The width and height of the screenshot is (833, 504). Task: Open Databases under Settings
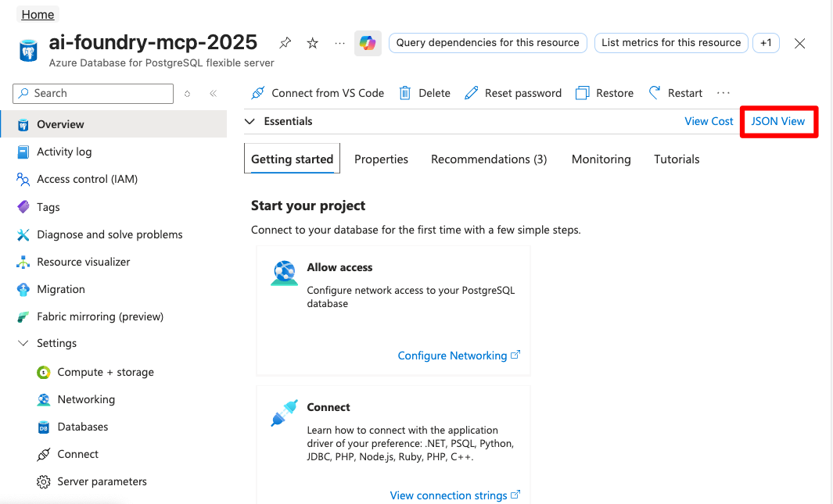[81, 427]
